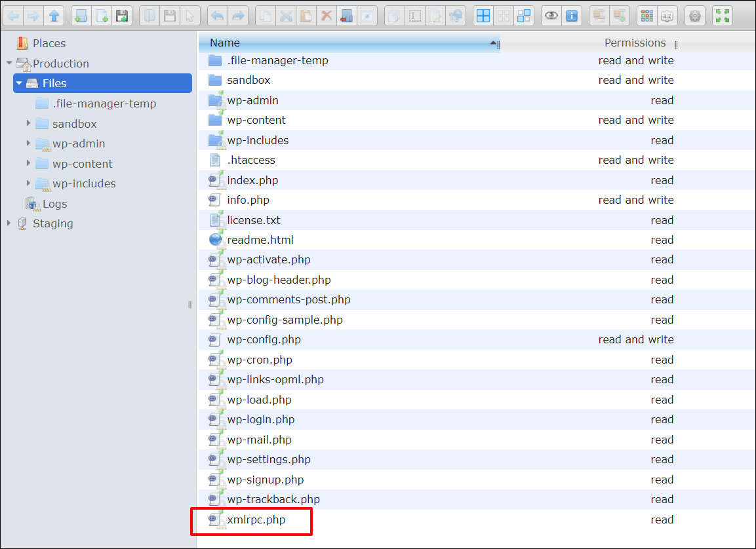Redo the last action
The image size is (756, 549).
tap(238, 16)
